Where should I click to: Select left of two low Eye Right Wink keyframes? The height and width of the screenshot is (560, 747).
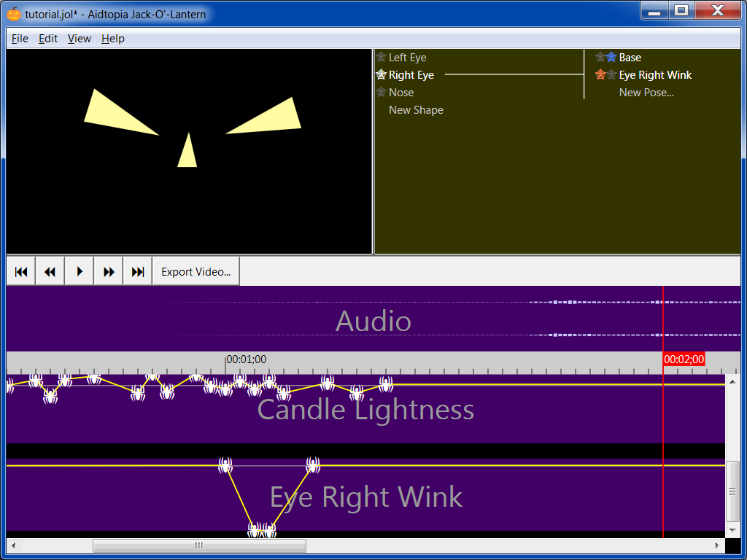[x=255, y=530]
